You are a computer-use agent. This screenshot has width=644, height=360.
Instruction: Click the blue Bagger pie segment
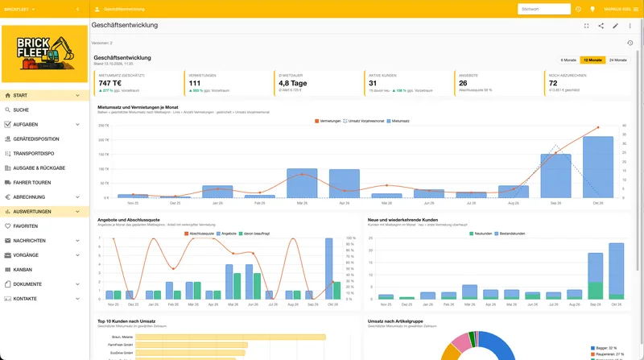[x=499, y=346]
